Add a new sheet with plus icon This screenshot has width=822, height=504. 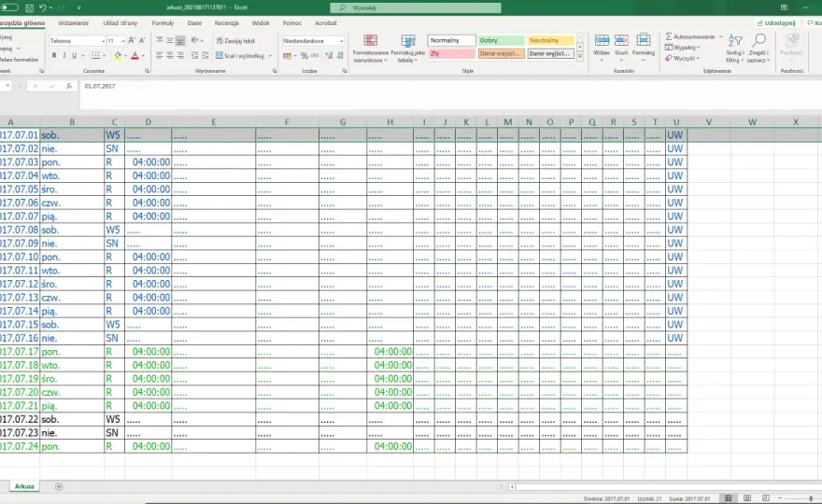pos(59,486)
